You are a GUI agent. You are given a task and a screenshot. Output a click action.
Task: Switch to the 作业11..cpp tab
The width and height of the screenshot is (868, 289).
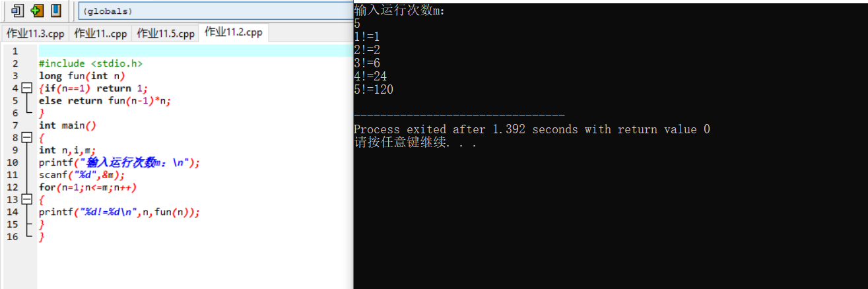click(x=101, y=34)
